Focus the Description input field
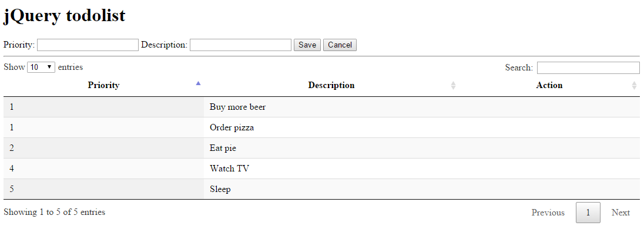 click(x=240, y=45)
